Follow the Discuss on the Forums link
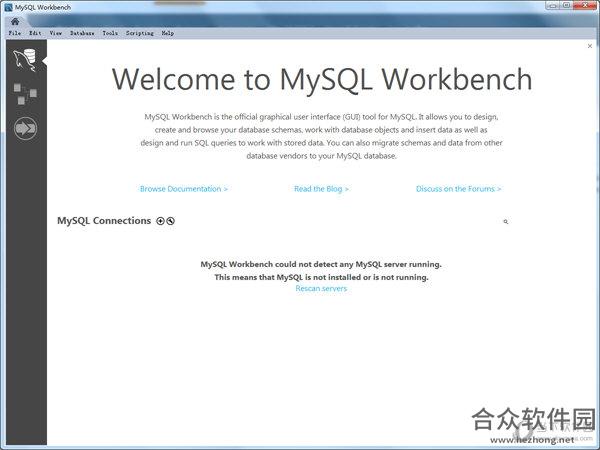The image size is (600, 450). (x=458, y=189)
